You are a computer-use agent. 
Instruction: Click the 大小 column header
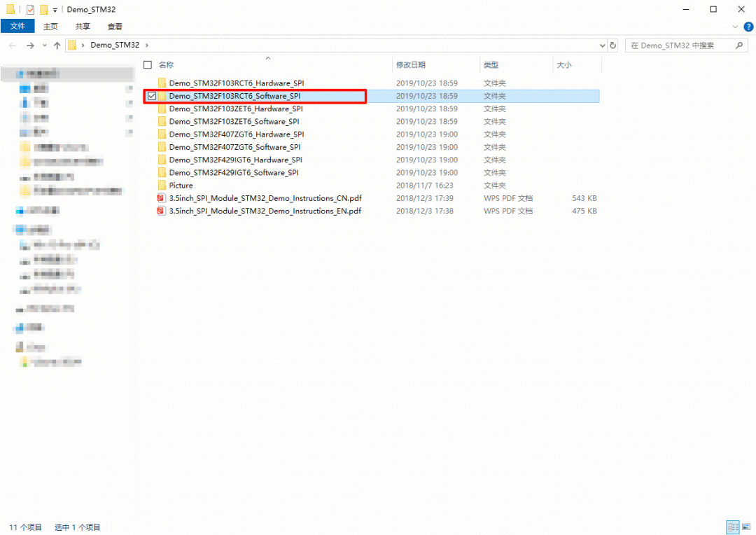(563, 64)
